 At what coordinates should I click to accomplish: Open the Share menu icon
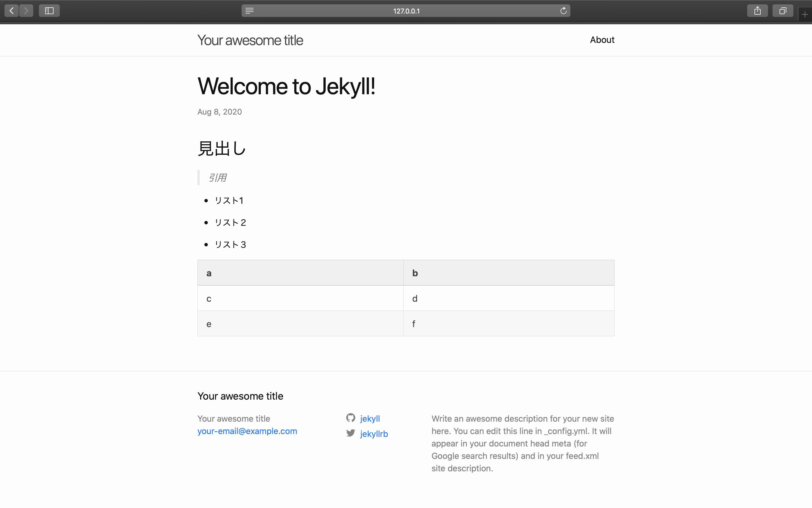click(757, 11)
